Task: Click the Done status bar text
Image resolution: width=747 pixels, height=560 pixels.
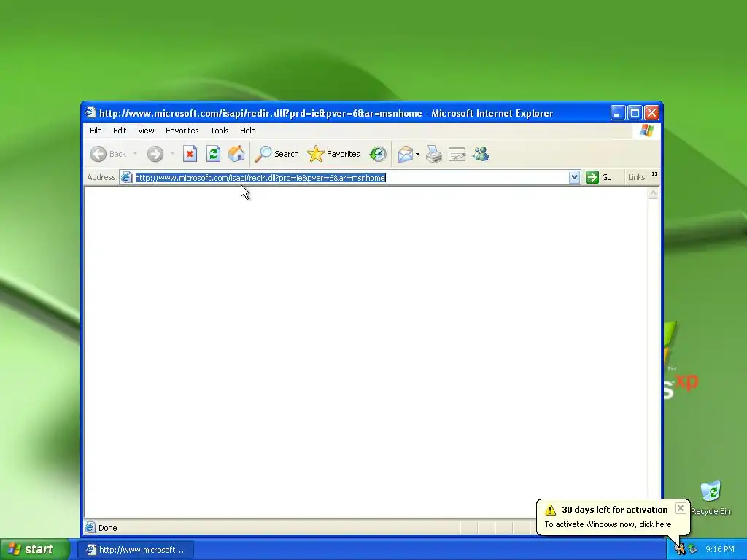Action: [x=108, y=528]
